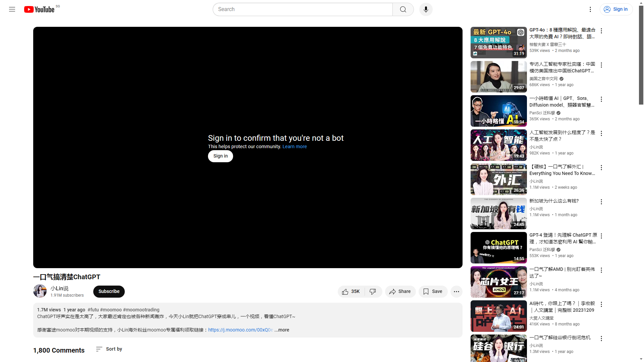Screen dimensions: 644x362
Task: Open options menu for AI時代 李宏毅 video
Action: [x=601, y=304]
